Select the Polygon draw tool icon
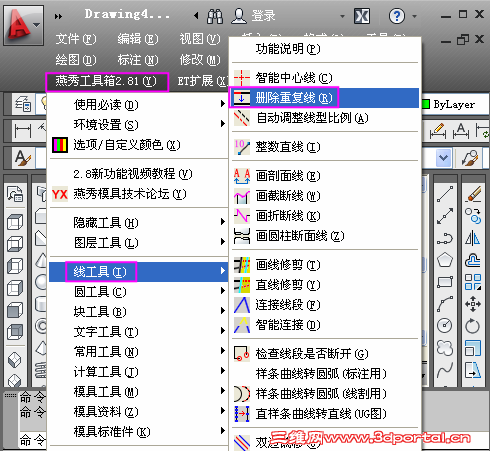490x451 pixels. pyautogui.click(x=445, y=260)
